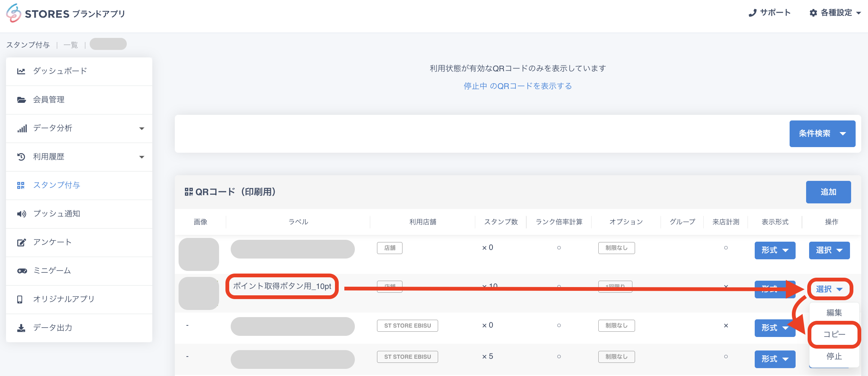This screenshot has width=868, height=376.
Task: Expand the 利用履歴 sidebar section
Action: [x=141, y=157]
